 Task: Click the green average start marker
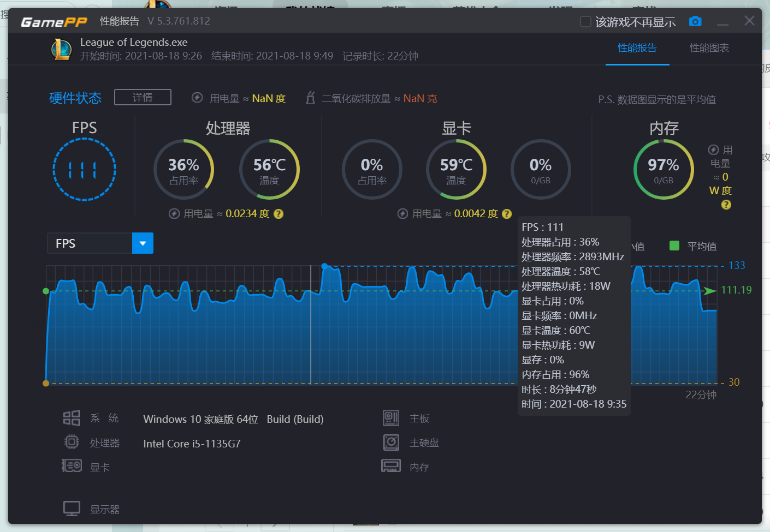point(46,291)
